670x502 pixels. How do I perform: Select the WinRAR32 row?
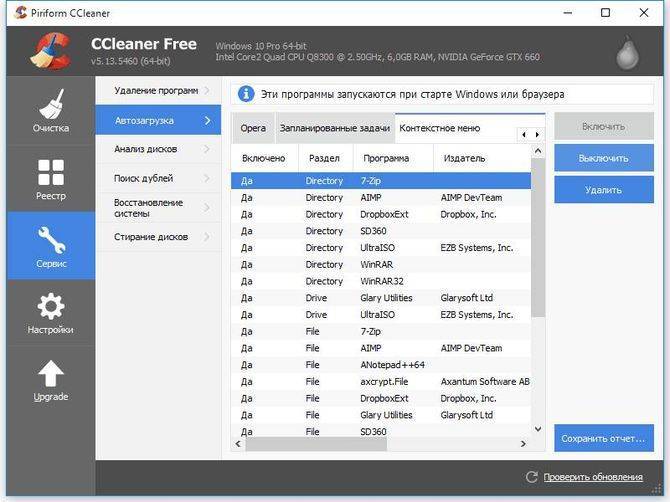tap(381, 281)
